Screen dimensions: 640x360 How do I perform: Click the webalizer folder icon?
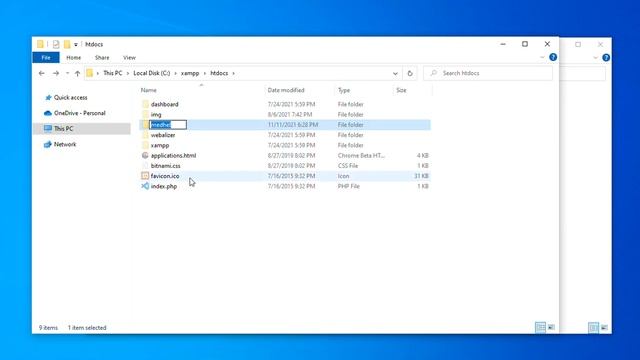point(145,135)
